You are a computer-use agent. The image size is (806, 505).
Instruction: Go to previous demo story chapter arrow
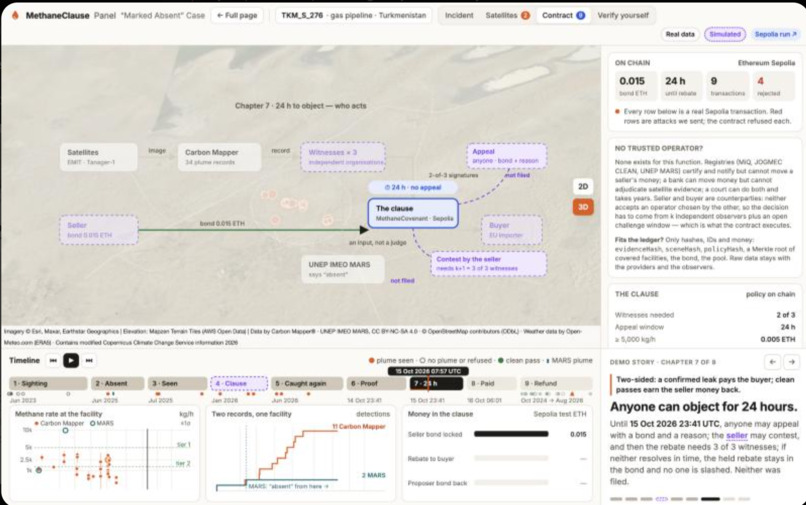[x=773, y=362]
